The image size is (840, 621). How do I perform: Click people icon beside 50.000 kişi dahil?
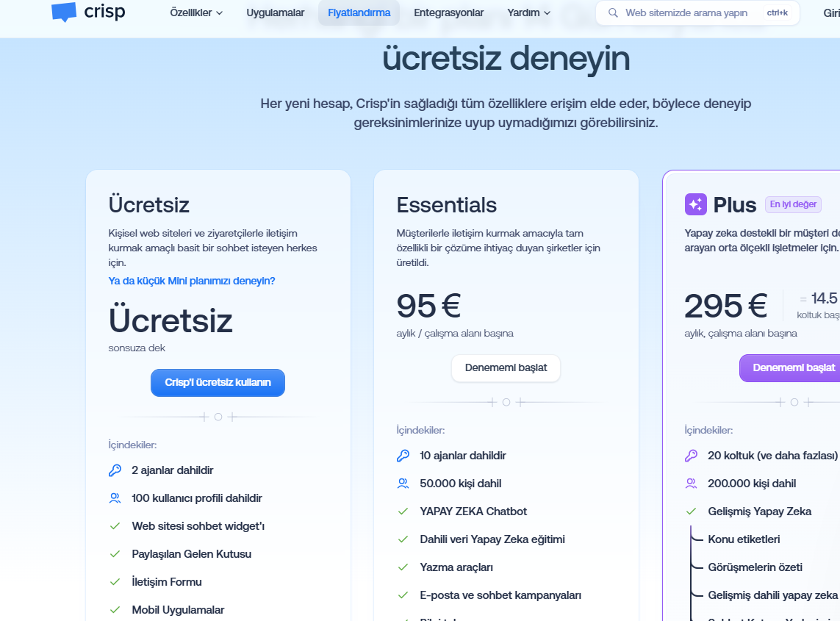[x=403, y=484]
